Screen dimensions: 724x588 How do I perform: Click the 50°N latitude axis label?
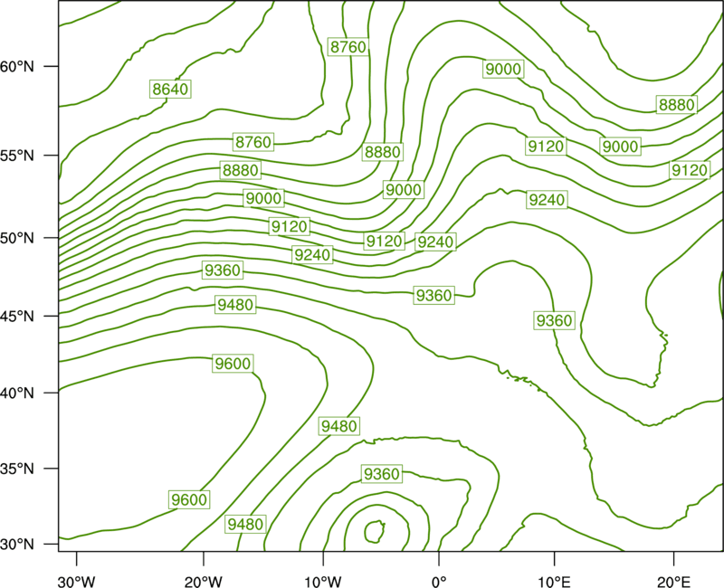pos(17,238)
